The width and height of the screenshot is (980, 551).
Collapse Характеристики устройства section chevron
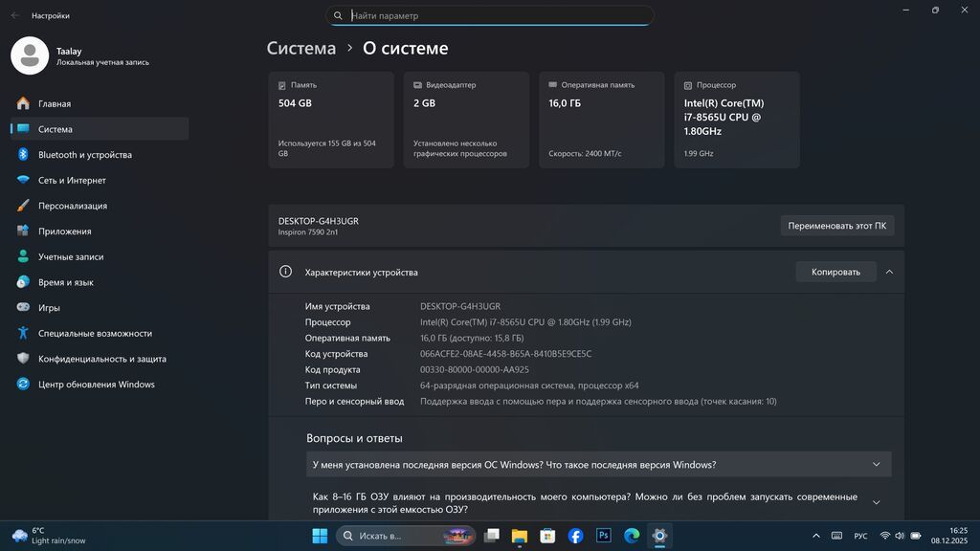(x=889, y=272)
